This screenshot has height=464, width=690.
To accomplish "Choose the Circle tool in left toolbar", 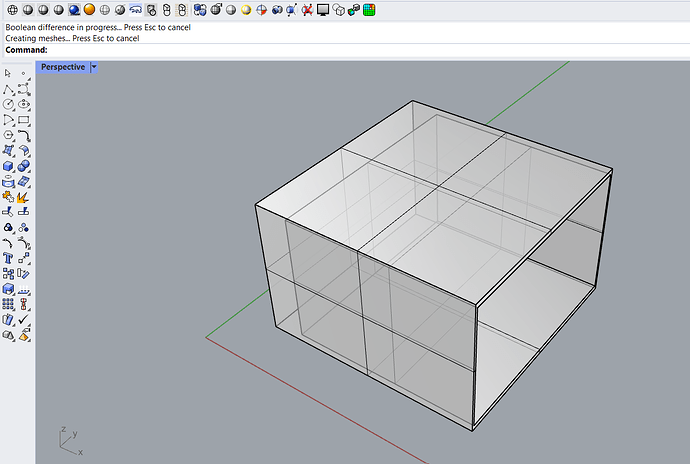I will (x=8, y=104).
